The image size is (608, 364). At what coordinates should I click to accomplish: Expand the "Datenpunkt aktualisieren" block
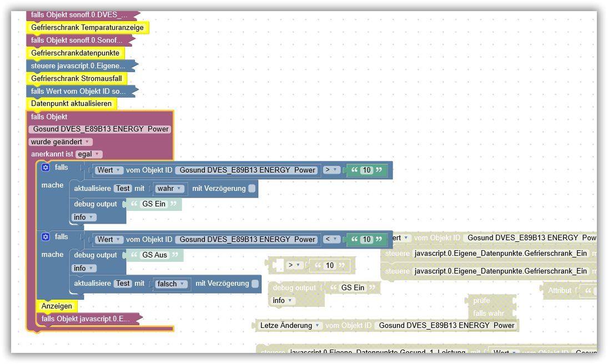(x=72, y=104)
